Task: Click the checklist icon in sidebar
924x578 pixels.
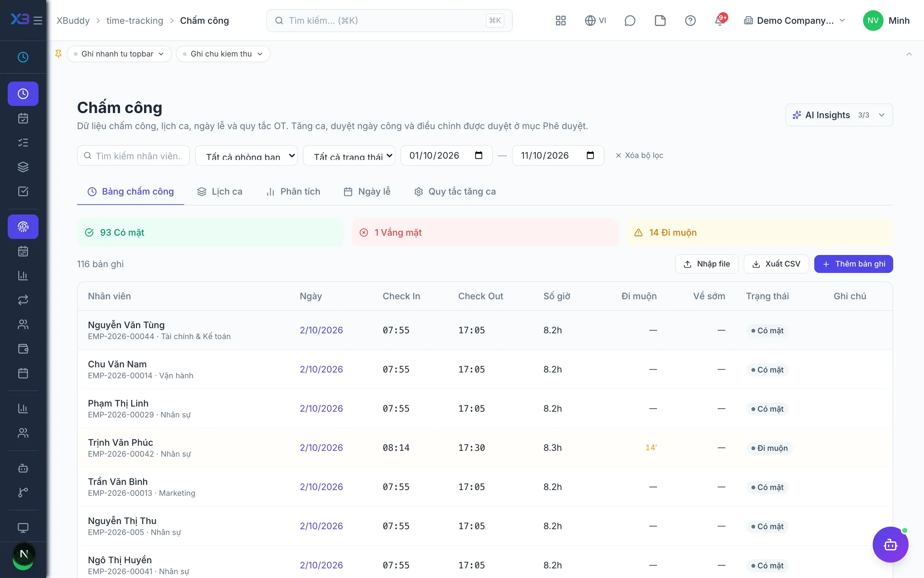Action: click(23, 143)
